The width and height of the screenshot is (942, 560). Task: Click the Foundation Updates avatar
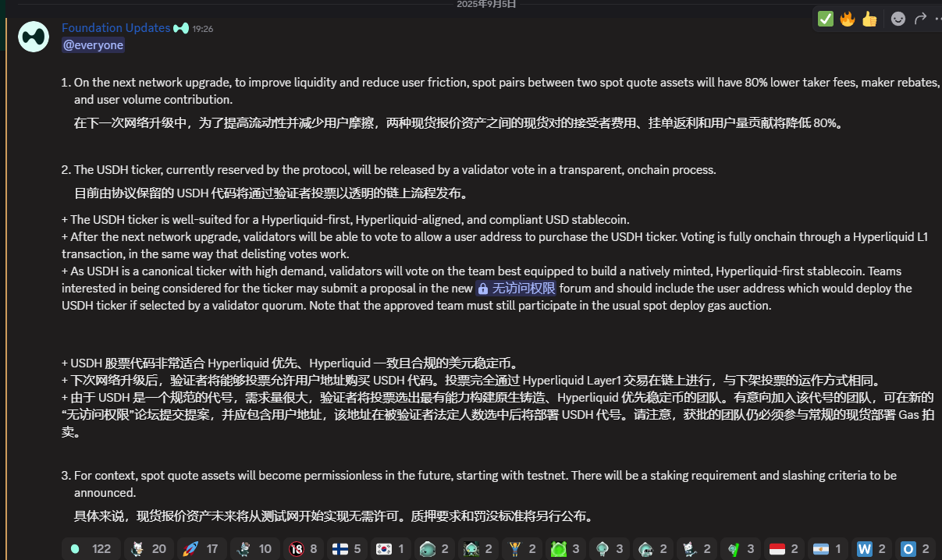[x=34, y=36]
